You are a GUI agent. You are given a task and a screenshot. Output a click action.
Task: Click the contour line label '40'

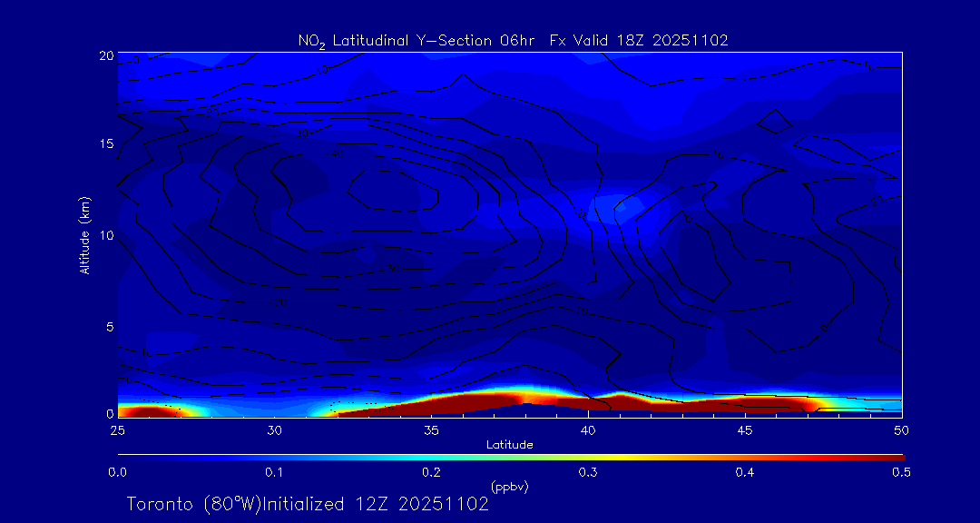click(x=338, y=154)
